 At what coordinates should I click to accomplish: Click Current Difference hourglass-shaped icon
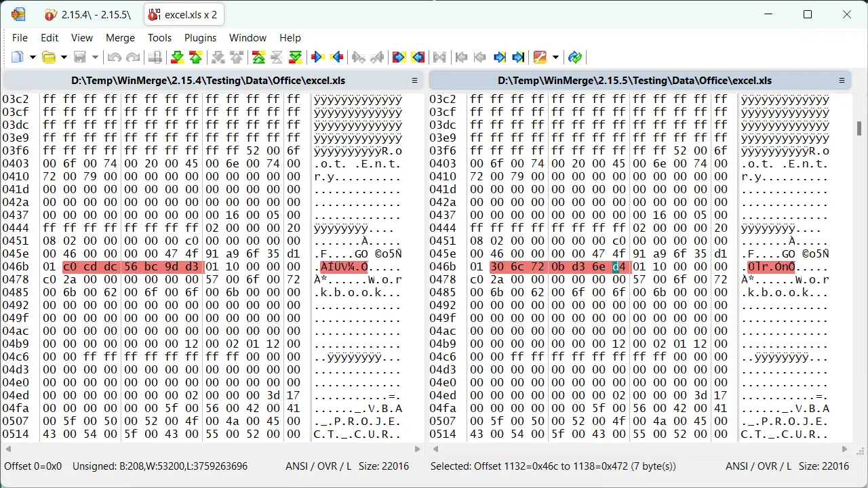[277, 58]
